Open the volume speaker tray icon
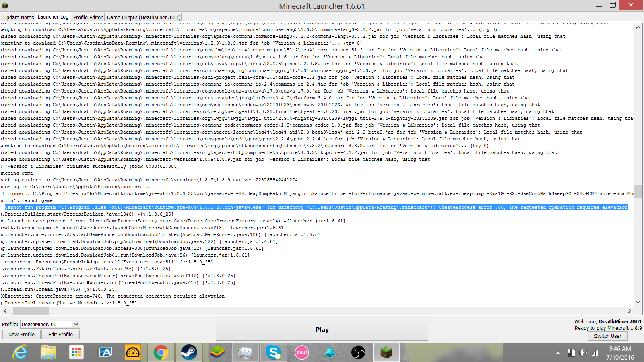 tap(583, 353)
